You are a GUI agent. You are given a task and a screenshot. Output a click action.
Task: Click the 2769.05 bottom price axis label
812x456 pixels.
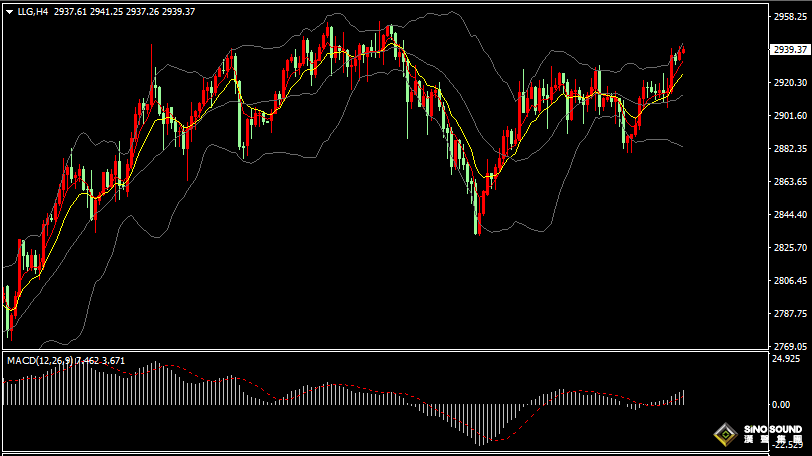click(789, 346)
